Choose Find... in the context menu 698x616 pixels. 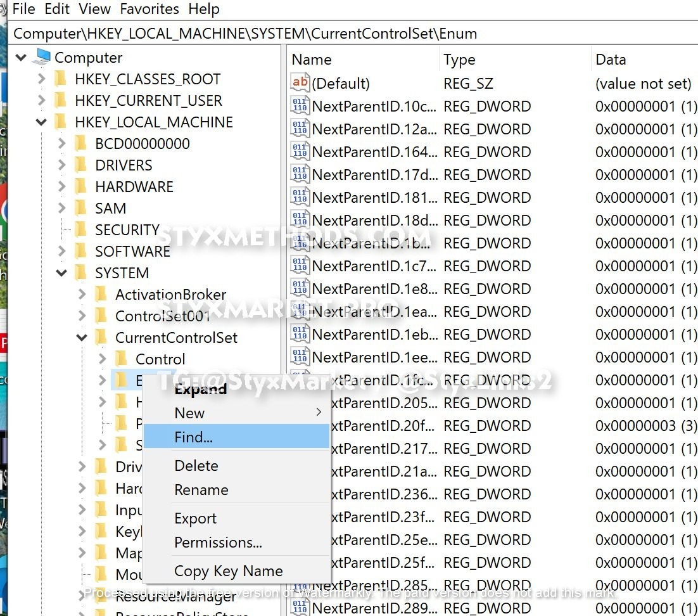[x=236, y=437]
